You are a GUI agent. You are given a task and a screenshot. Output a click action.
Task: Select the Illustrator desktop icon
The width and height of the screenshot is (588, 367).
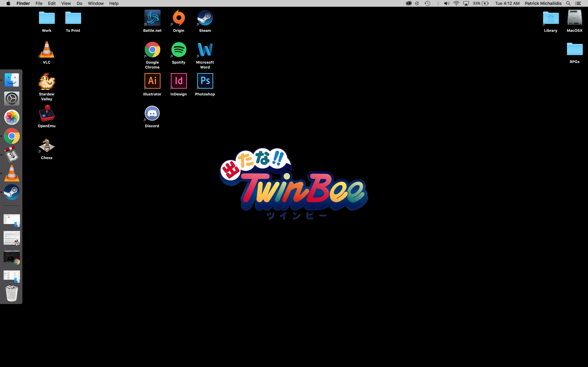point(152,81)
